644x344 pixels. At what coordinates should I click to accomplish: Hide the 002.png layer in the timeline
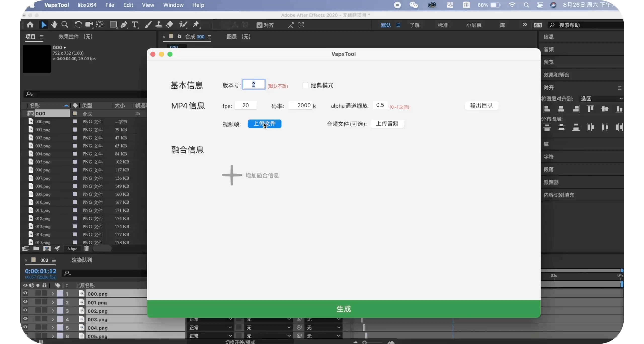coord(25,310)
